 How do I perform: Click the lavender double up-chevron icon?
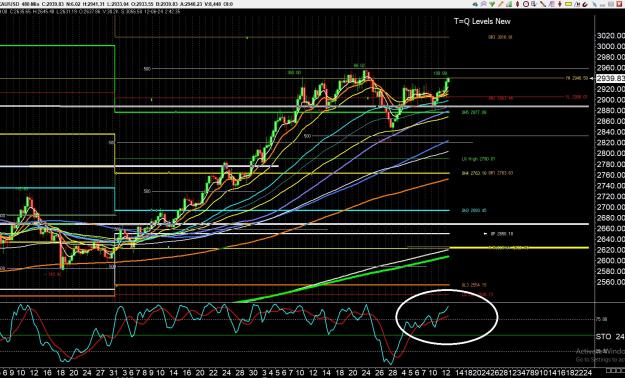pyautogui.click(x=484, y=4)
